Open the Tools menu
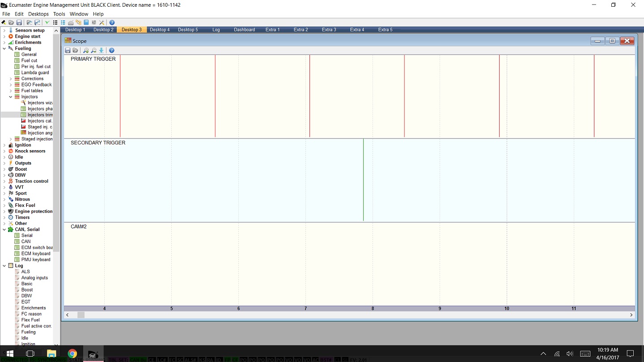The image size is (644, 362). tap(59, 14)
